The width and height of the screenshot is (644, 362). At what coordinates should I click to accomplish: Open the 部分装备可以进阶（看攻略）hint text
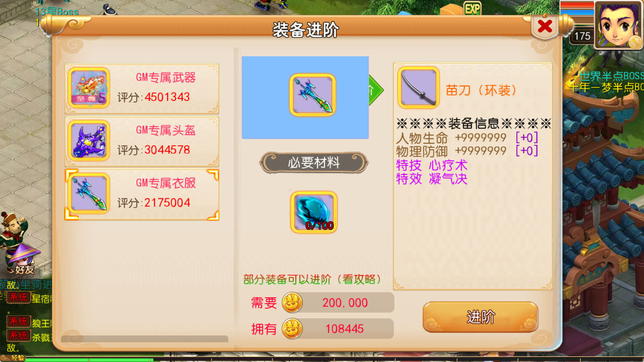click(313, 279)
